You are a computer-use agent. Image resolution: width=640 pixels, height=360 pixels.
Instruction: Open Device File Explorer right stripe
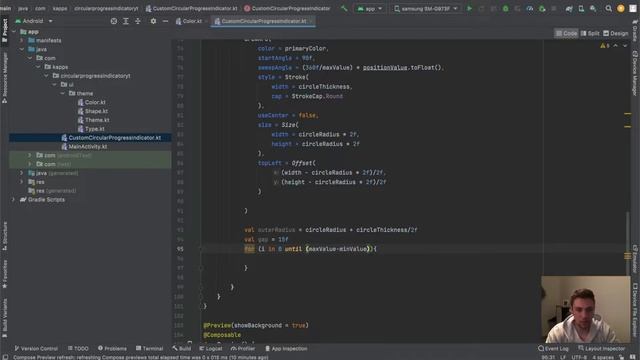(635, 310)
